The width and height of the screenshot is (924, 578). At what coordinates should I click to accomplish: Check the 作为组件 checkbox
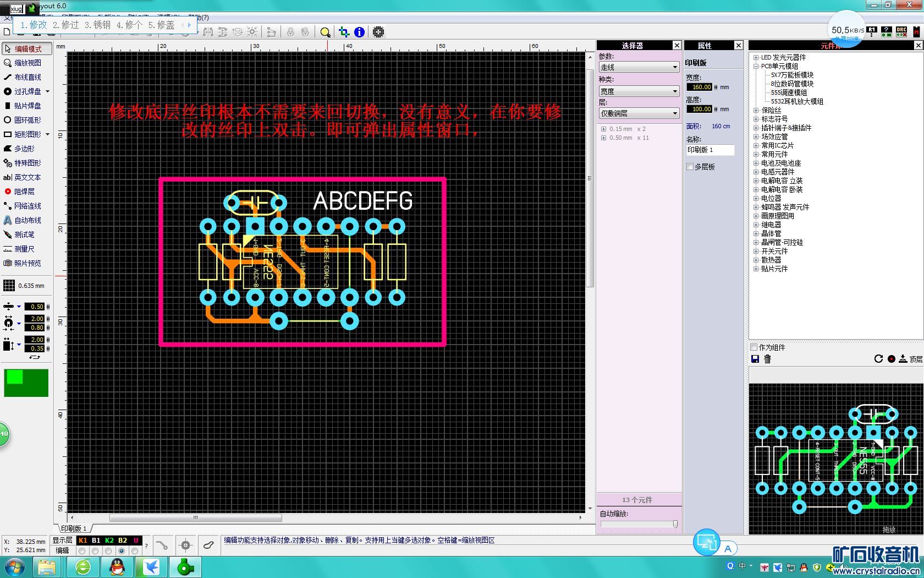[x=754, y=347]
